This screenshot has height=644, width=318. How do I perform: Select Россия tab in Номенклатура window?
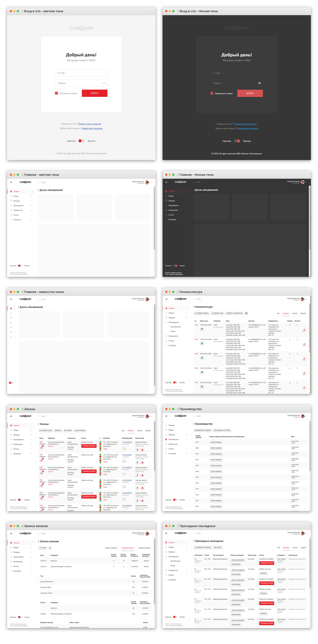tap(295, 313)
